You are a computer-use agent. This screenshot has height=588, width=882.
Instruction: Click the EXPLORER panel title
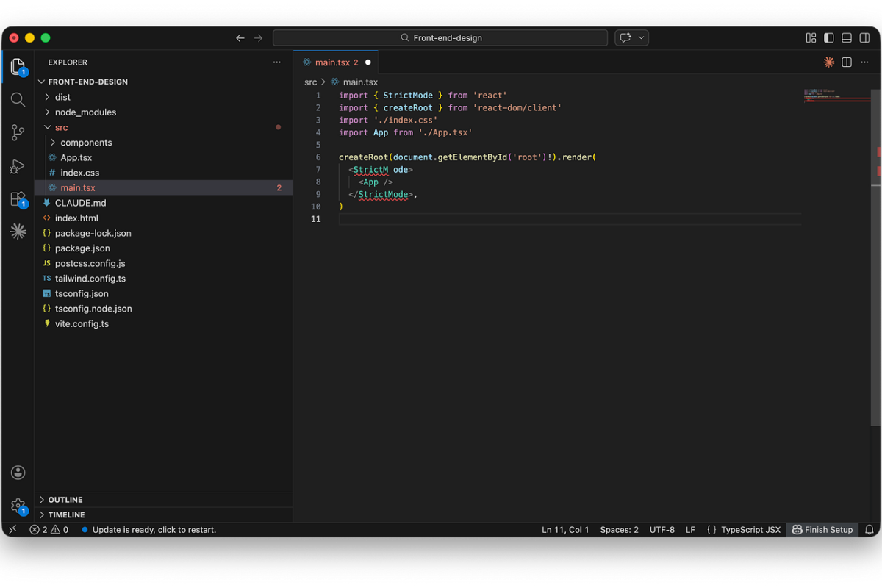pos(68,62)
